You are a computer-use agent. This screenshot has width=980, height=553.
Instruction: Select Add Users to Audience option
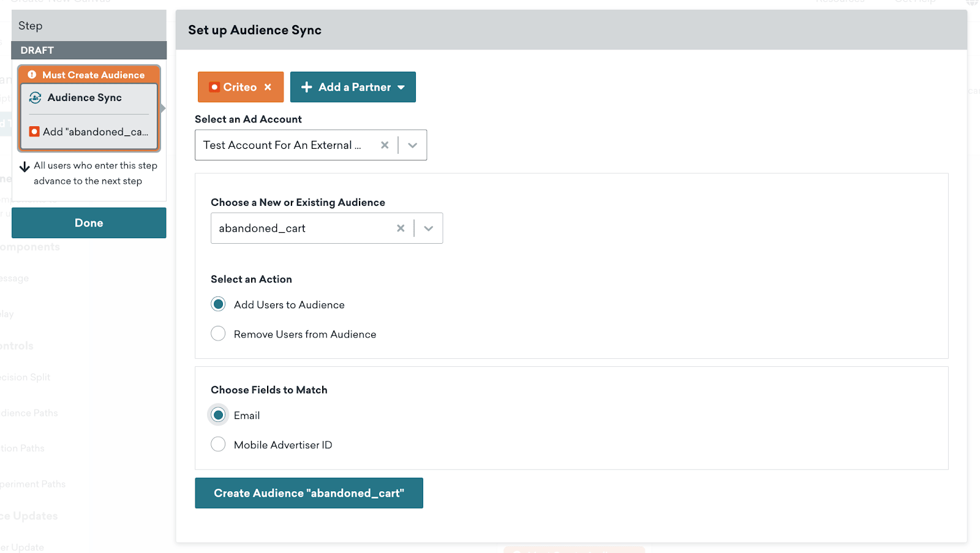218,304
